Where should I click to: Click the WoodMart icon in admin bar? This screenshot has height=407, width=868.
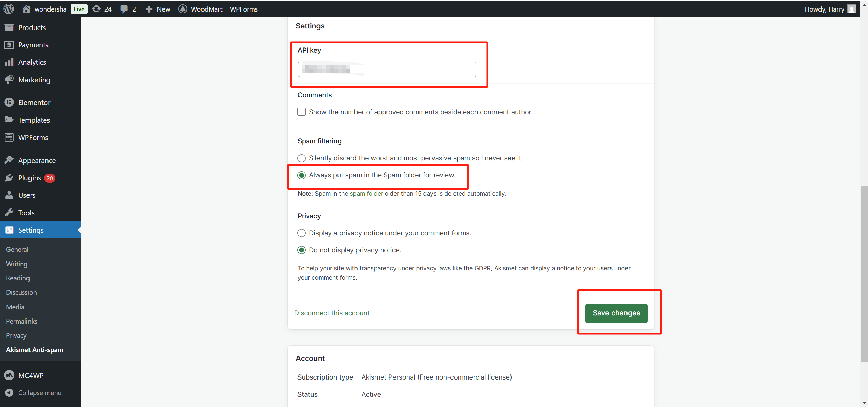[183, 9]
